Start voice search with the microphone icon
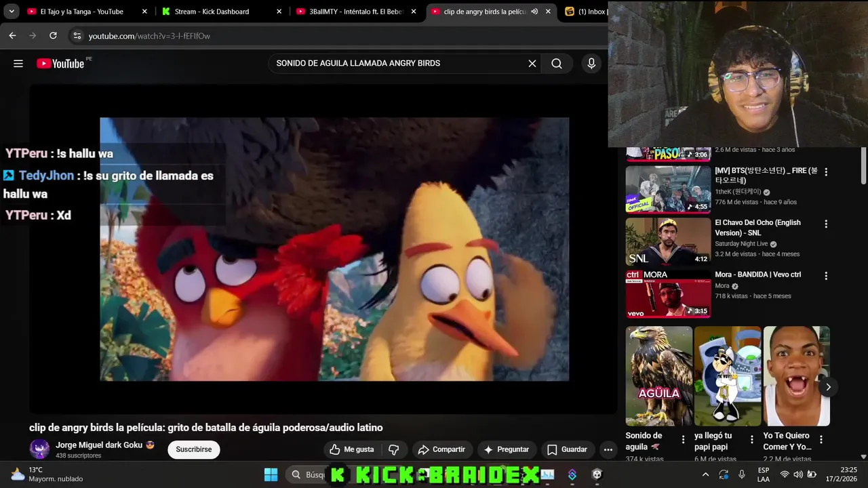This screenshot has height=488, width=868. click(x=591, y=63)
